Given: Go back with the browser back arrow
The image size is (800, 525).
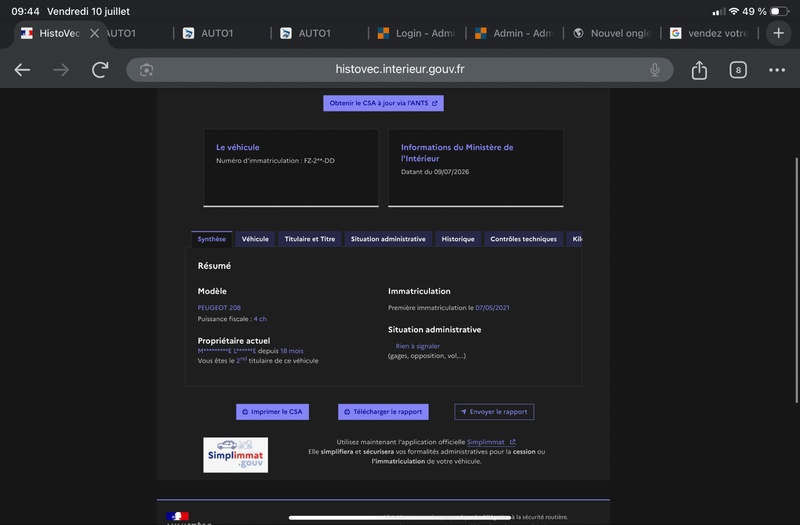Looking at the screenshot, I should coord(22,70).
